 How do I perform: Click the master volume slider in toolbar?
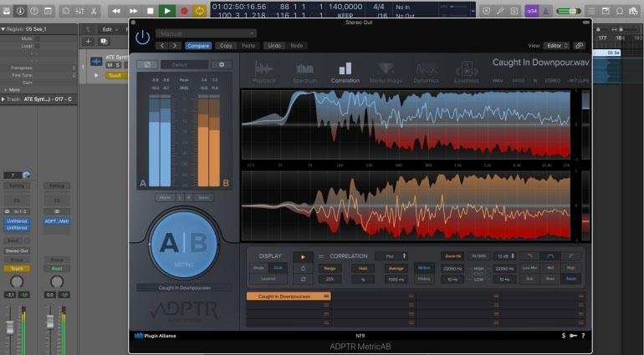(x=569, y=11)
